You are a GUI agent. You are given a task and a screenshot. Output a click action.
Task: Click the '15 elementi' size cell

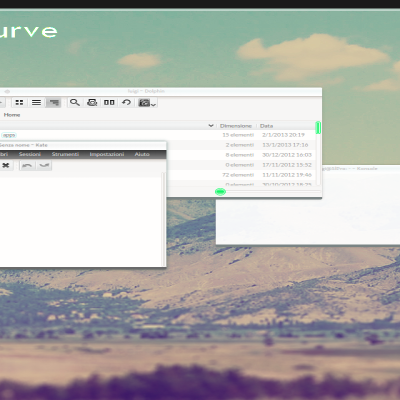[238, 135]
